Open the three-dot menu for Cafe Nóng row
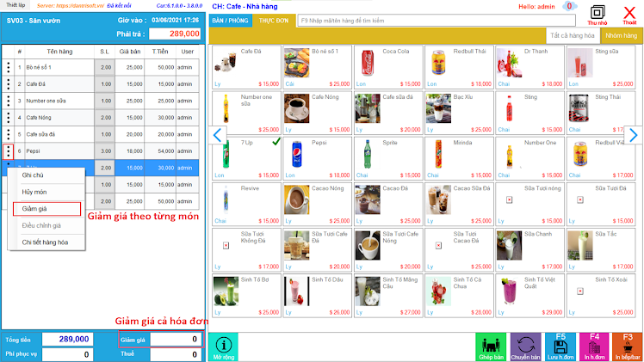 tap(9, 118)
